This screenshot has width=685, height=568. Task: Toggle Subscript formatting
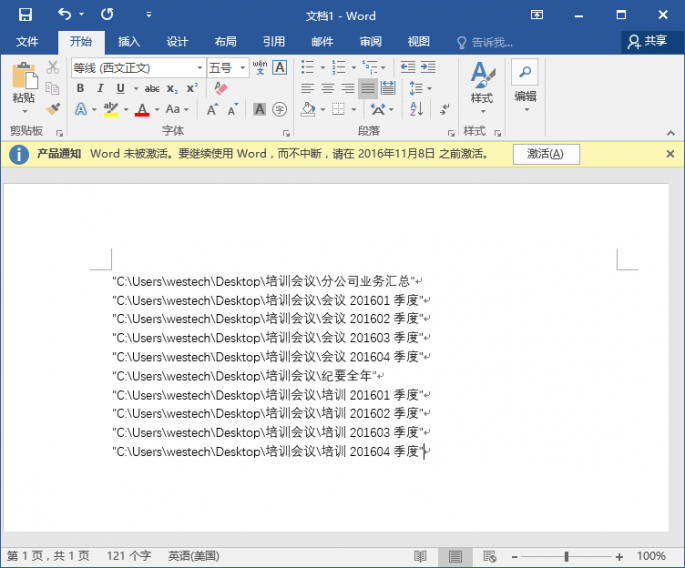(172, 89)
